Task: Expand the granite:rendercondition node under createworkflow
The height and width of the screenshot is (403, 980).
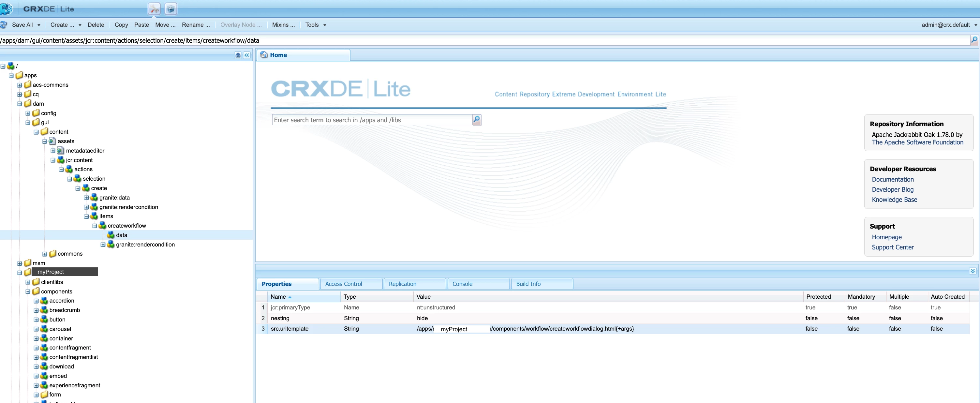Action: point(103,245)
